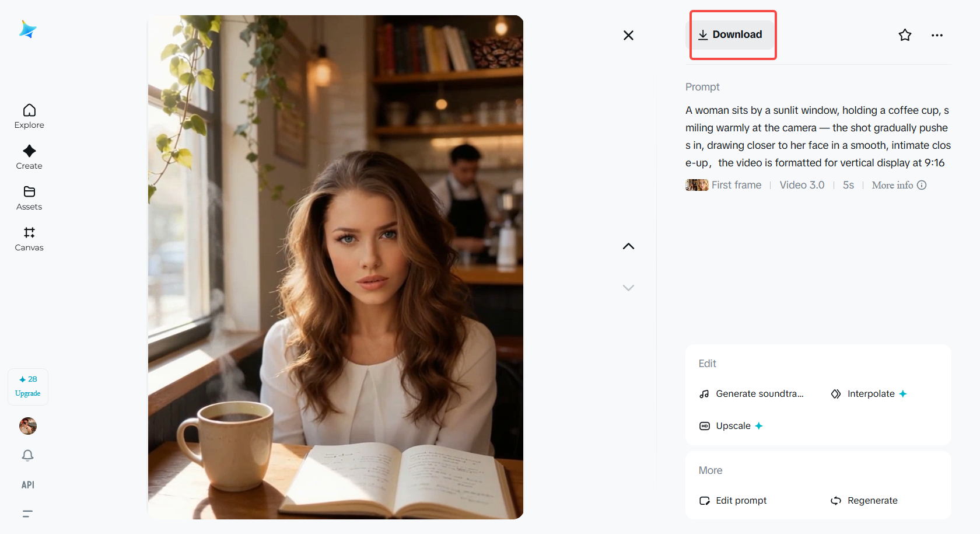Screen dimensions: 980x534
Task: Add video to favorites with star
Action: click(905, 35)
